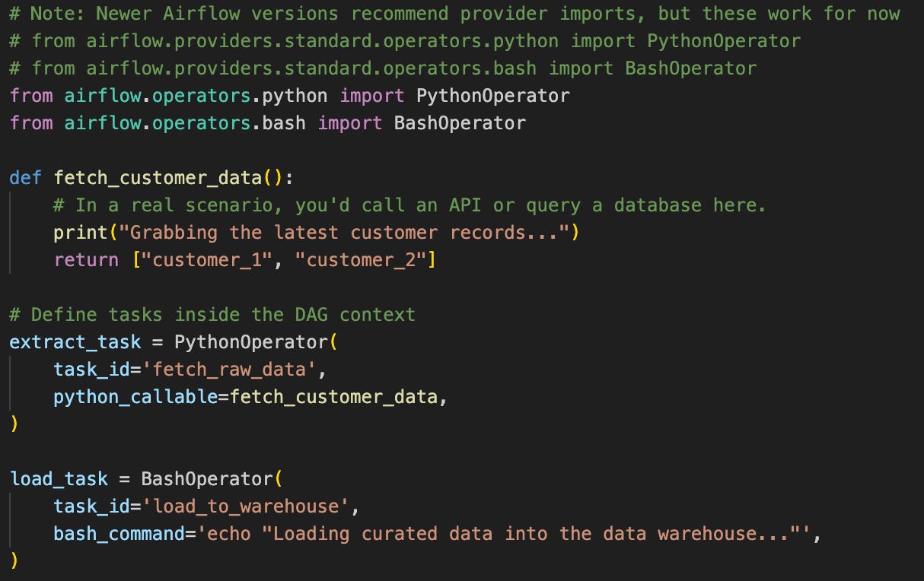Click the 'python_callable' argument name
This screenshot has height=581, width=924.
[135, 397]
